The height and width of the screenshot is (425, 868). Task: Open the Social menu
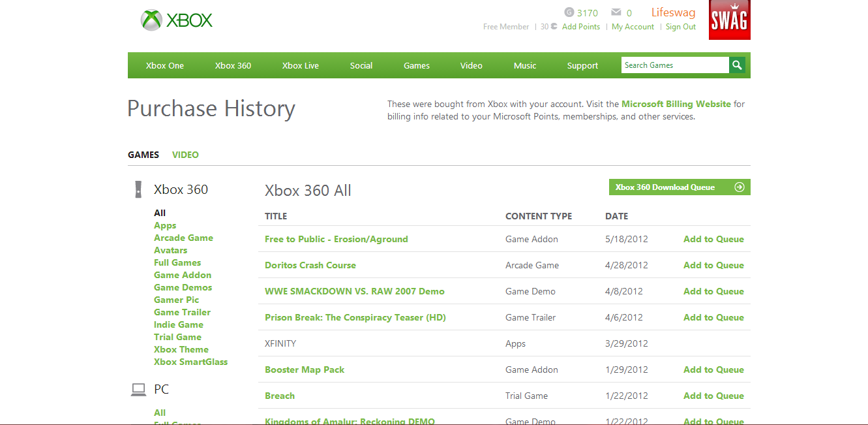tap(361, 65)
